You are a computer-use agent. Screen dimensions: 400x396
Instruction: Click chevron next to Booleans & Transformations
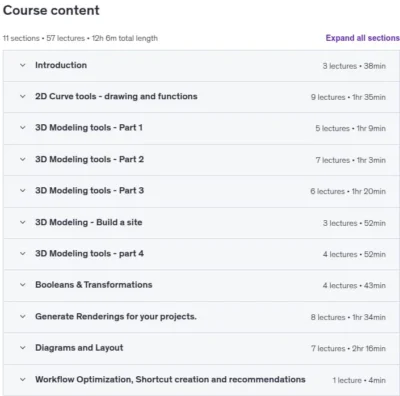click(23, 285)
